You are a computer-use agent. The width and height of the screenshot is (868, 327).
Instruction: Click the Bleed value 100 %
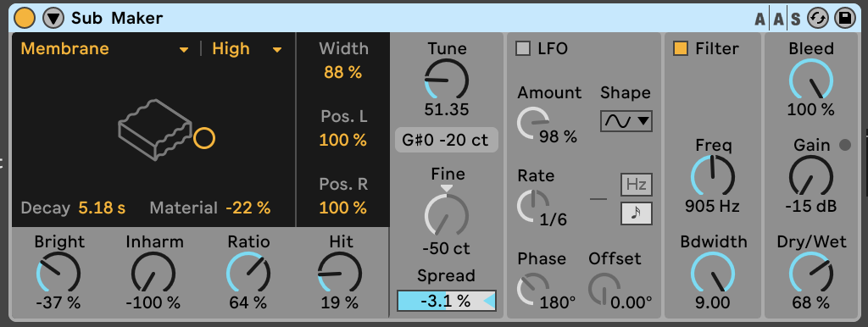(x=811, y=109)
